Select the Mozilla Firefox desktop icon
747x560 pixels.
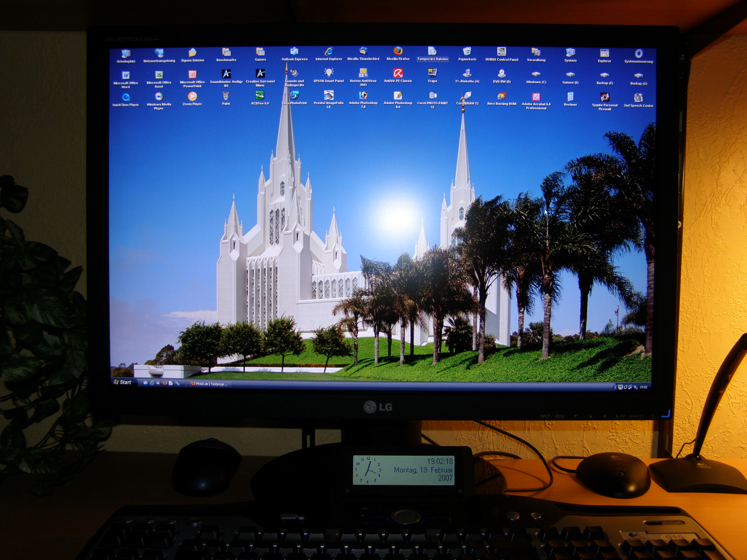point(398,52)
